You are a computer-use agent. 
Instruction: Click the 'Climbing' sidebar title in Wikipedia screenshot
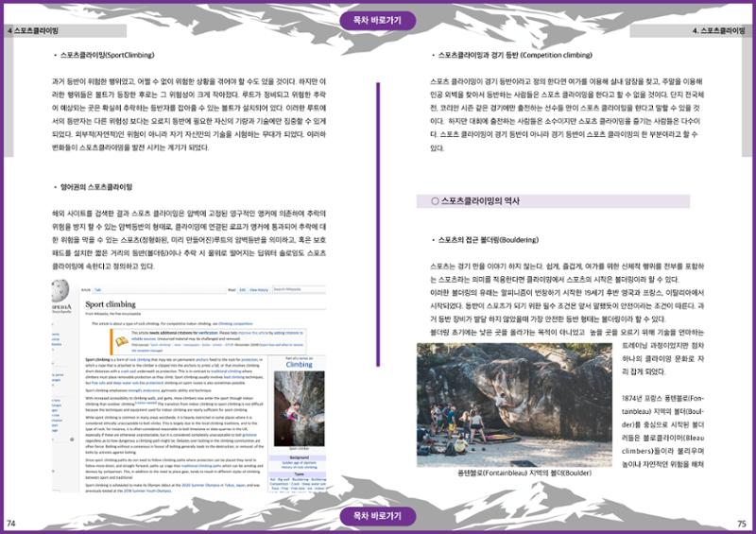(299, 365)
